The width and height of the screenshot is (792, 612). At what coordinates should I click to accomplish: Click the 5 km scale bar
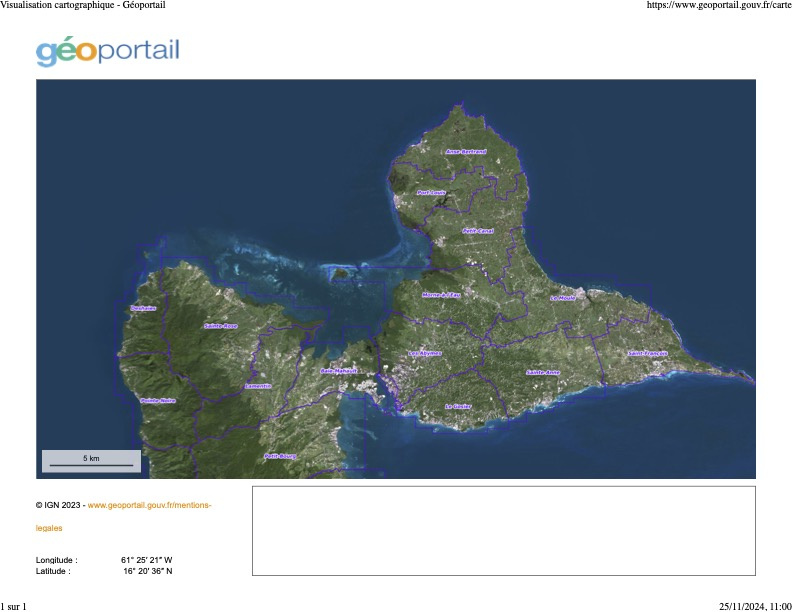(x=91, y=460)
